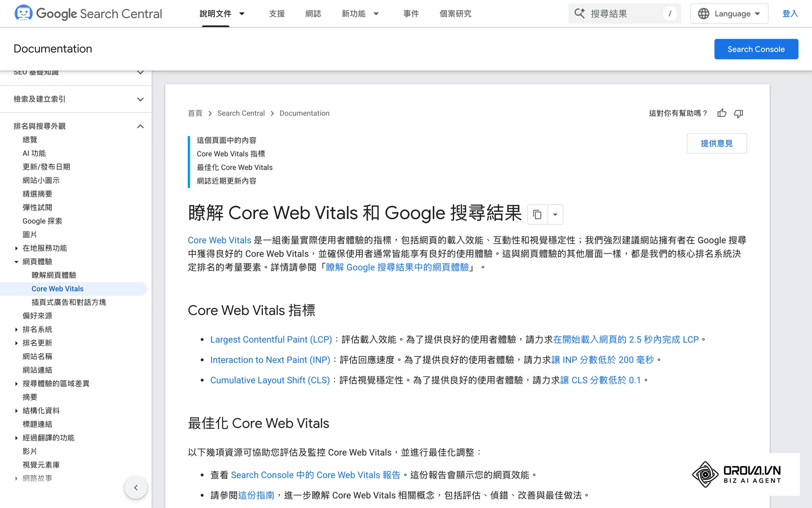Click the 登入 sign-in link

[x=790, y=14]
